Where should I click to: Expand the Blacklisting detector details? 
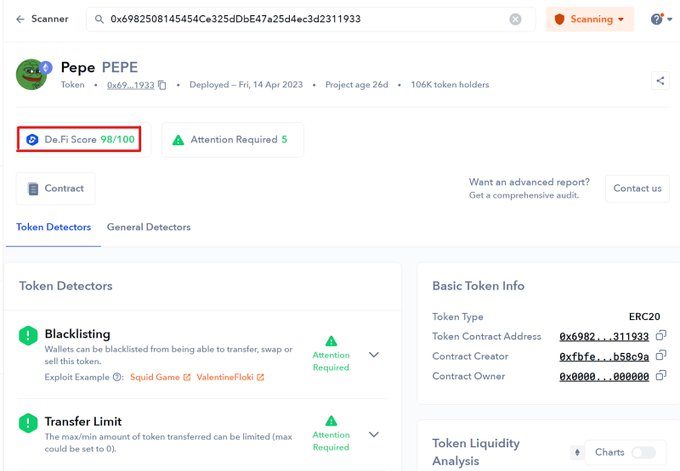374,354
